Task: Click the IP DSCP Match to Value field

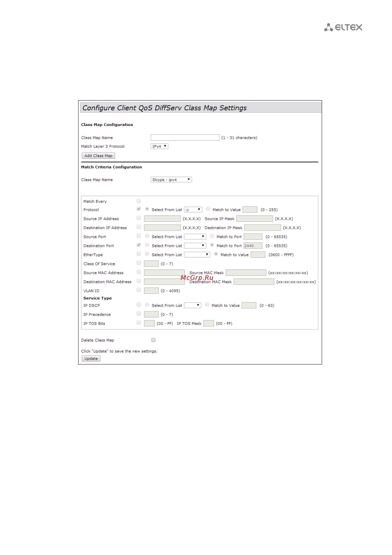Action: [x=249, y=306]
